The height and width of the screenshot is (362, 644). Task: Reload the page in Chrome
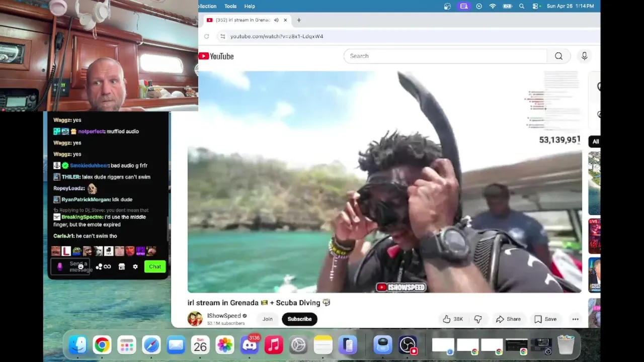click(206, 36)
